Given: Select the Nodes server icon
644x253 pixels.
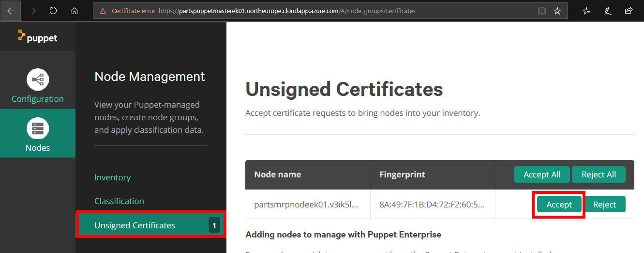Looking at the screenshot, I should [x=38, y=128].
